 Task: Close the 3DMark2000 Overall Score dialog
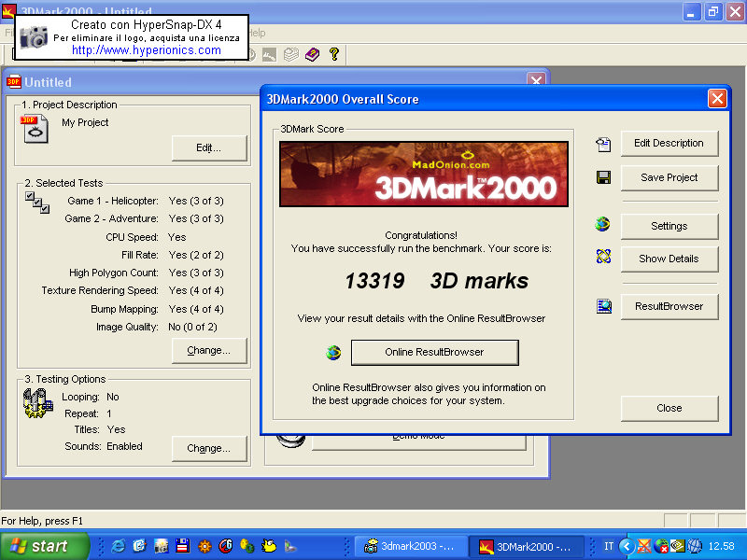717,99
